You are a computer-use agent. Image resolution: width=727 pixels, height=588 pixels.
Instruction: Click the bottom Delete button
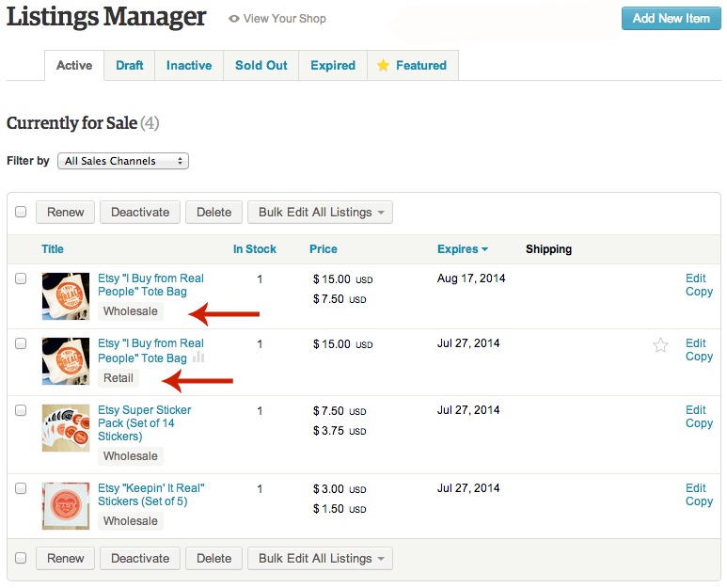point(213,558)
